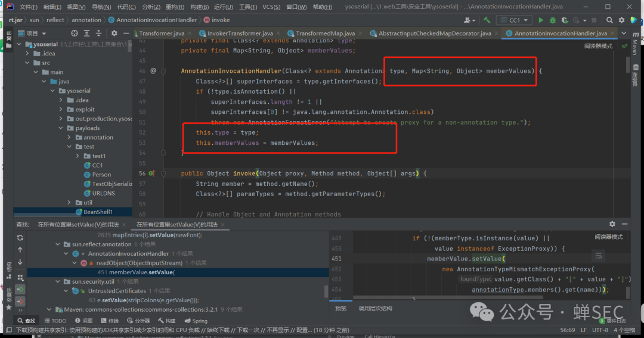Toggle fold marker on line 46 gutter

pos(163,71)
